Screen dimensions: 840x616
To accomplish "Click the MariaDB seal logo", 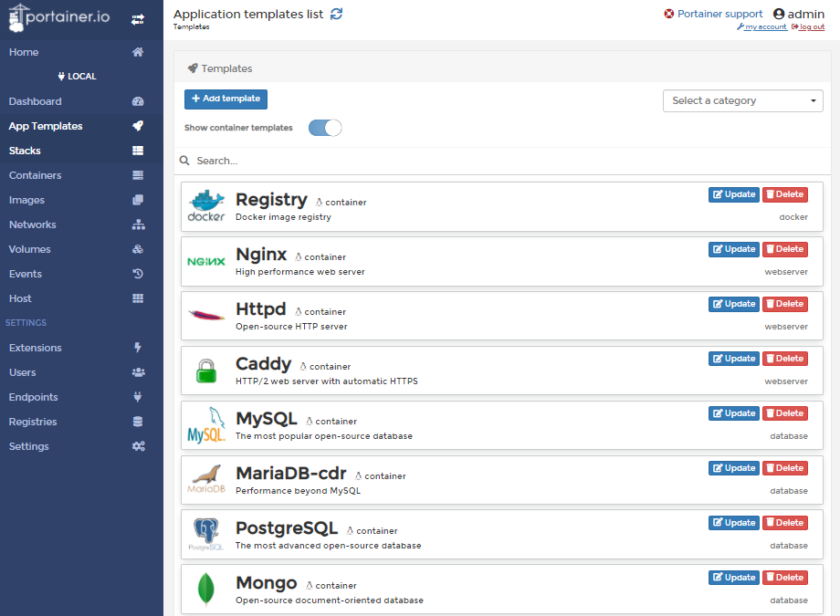I will (x=206, y=479).
